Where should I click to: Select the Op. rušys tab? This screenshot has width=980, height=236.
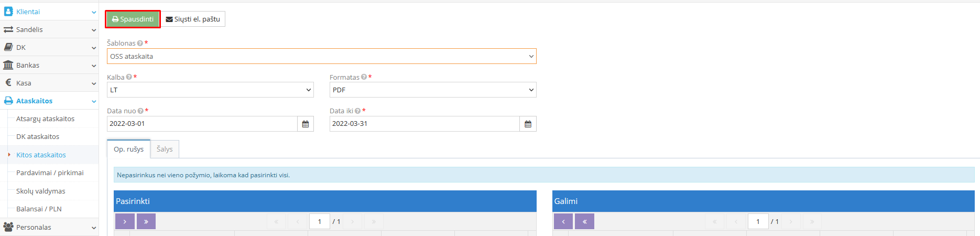click(x=128, y=149)
